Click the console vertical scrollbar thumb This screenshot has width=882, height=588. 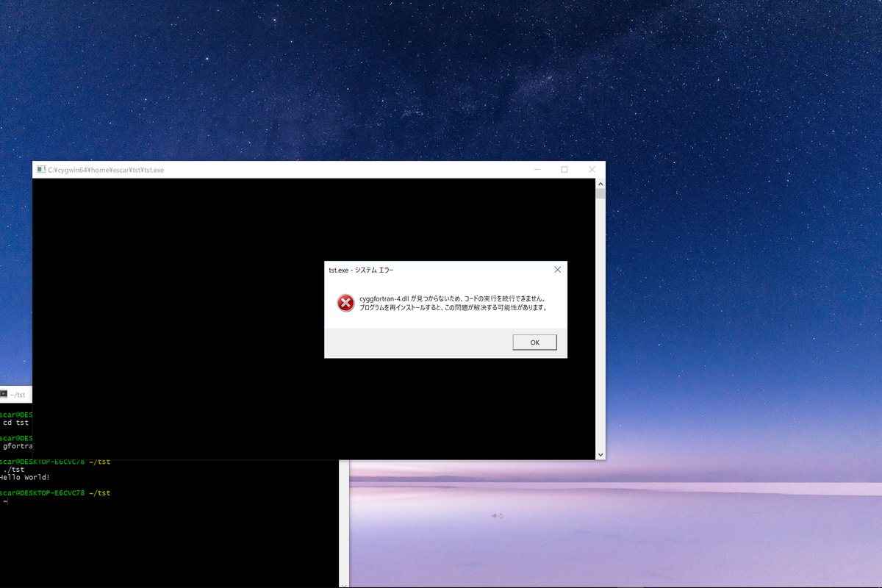pyautogui.click(x=600, y=194)
